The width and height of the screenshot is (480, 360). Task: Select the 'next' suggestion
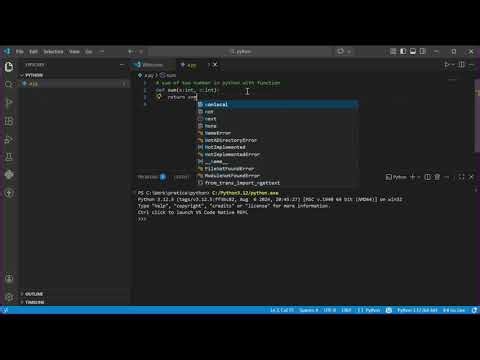point(278,119)
